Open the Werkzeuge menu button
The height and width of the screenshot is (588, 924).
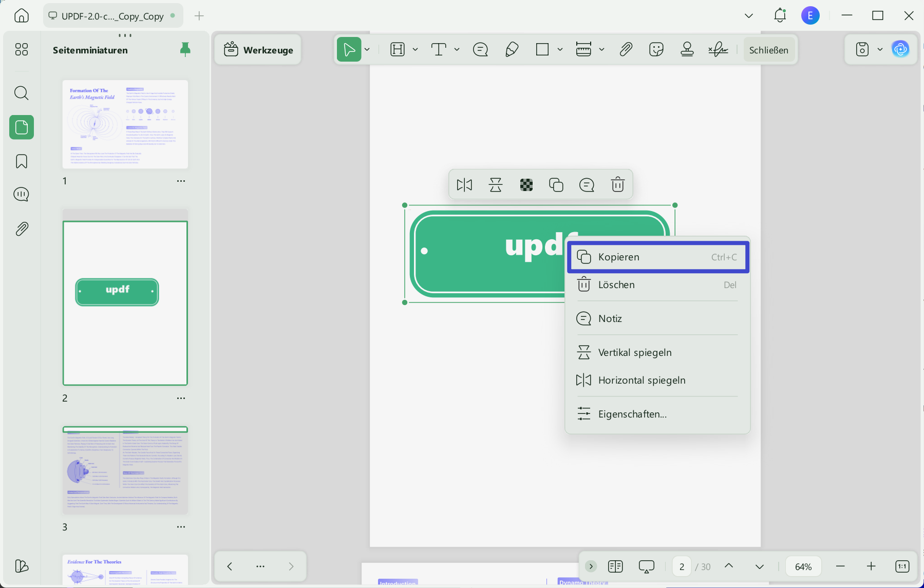258,50
